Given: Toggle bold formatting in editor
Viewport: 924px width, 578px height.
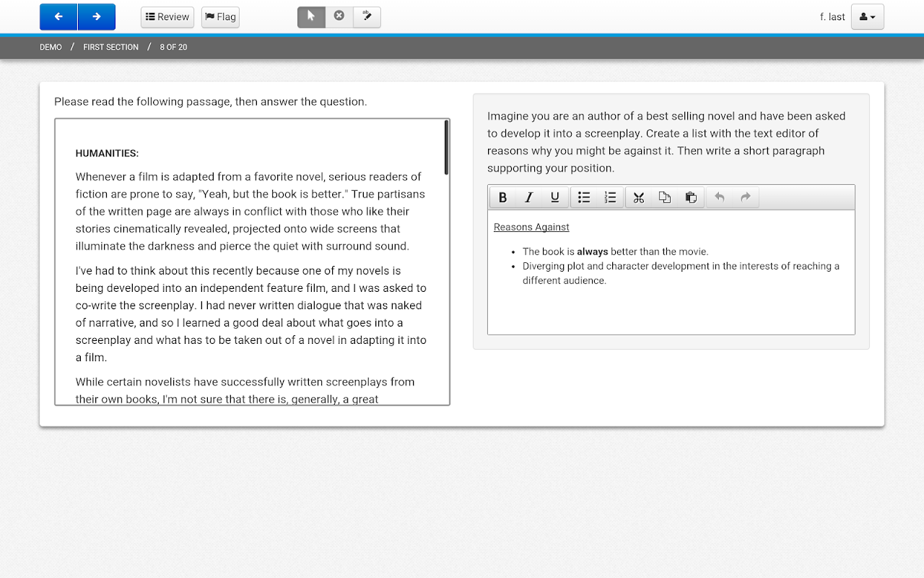Looking at the screenshot, I should click(503, 197).
